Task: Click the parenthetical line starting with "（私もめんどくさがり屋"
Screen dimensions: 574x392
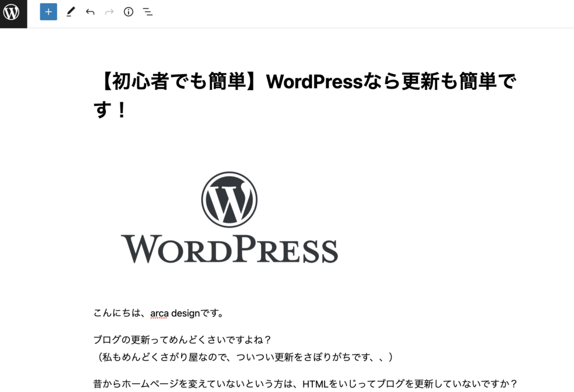Action: pyautogui.click(x=244, y=357)
